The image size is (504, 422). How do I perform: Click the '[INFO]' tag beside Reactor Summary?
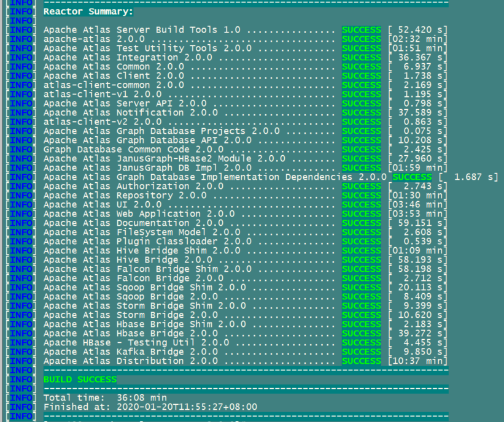click(x=21, y=12)
